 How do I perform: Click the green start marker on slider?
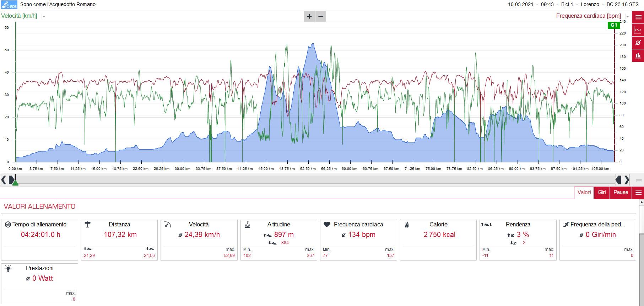[x=15, y=182]
